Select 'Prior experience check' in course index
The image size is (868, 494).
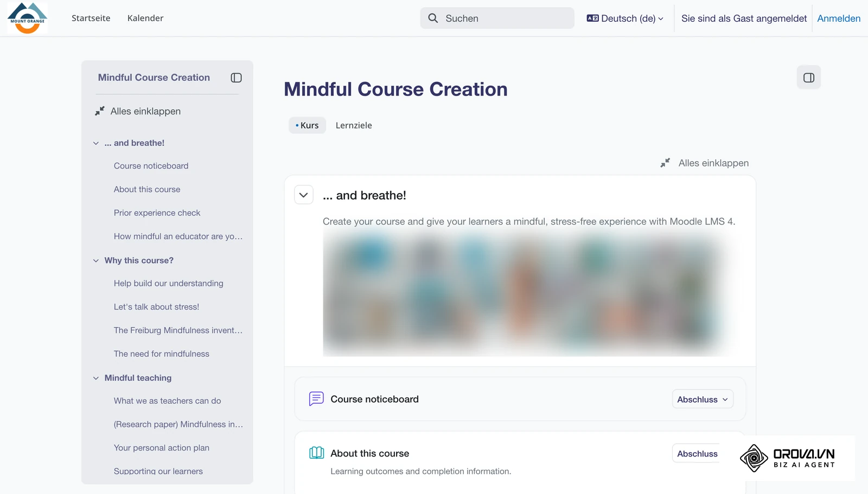(157, 213)
